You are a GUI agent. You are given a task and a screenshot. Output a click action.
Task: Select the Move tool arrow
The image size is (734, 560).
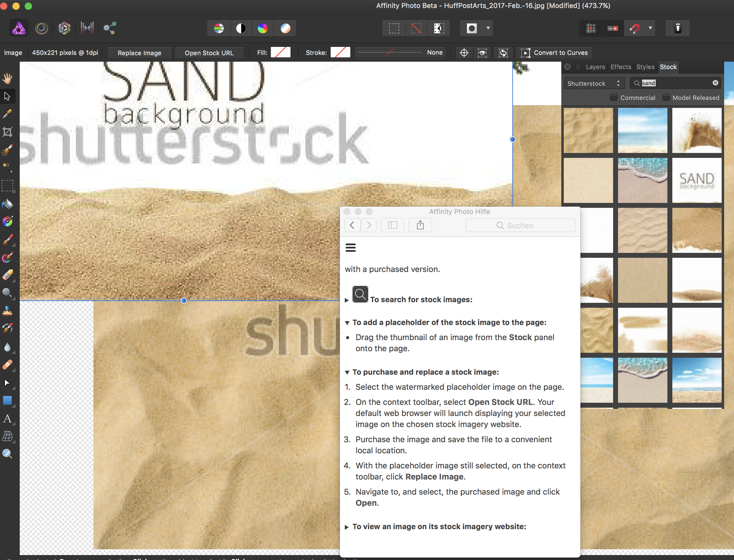[7, 96]
